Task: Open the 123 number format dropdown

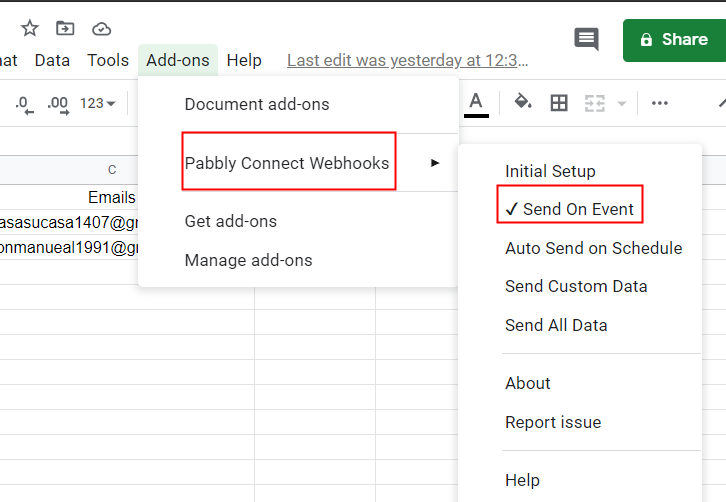Action: pos(97,103)
